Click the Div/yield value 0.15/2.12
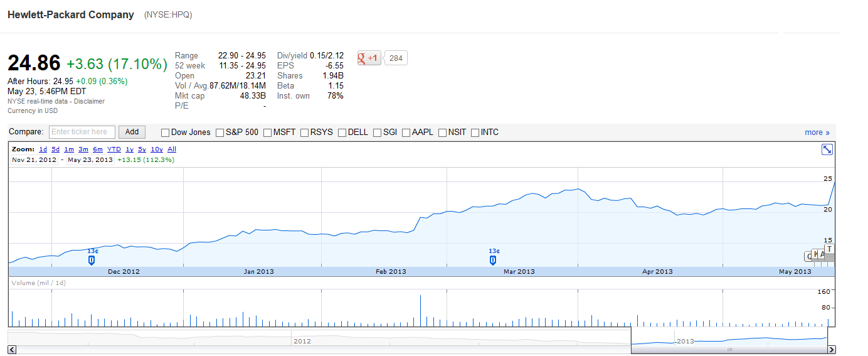The image size is (868, 356). click(327, 56)
